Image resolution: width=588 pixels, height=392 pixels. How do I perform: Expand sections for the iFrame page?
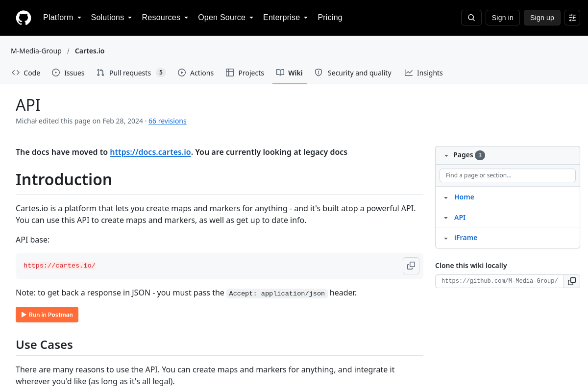pyautogui.click(x=446, y=238)
